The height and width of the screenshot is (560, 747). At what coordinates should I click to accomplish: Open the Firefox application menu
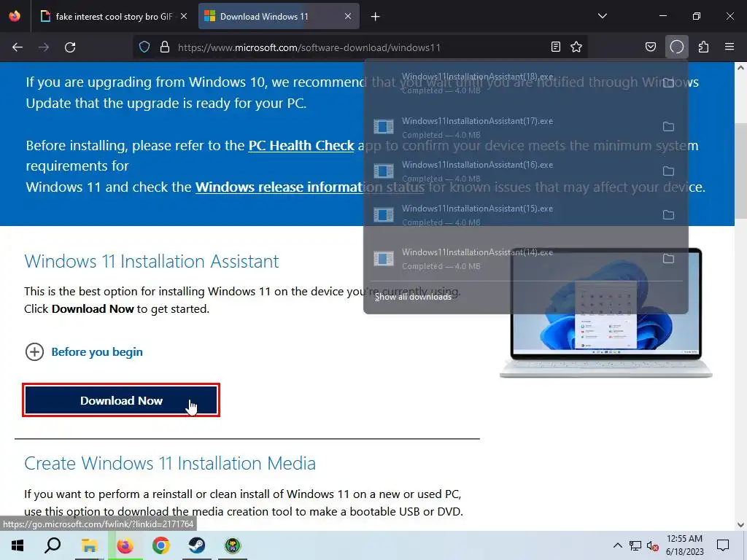tap(729, 47)
